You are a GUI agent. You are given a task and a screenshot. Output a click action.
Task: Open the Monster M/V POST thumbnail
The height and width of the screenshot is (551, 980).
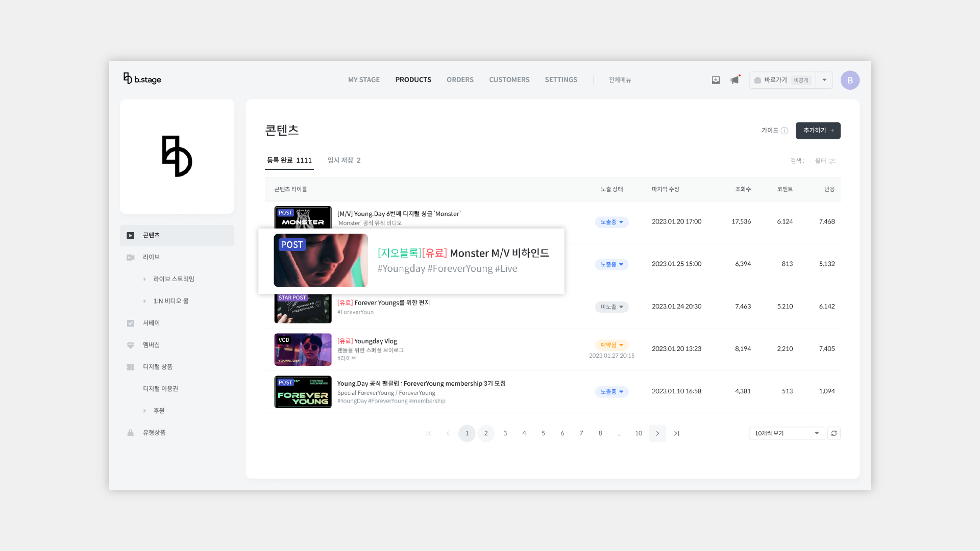303,217
